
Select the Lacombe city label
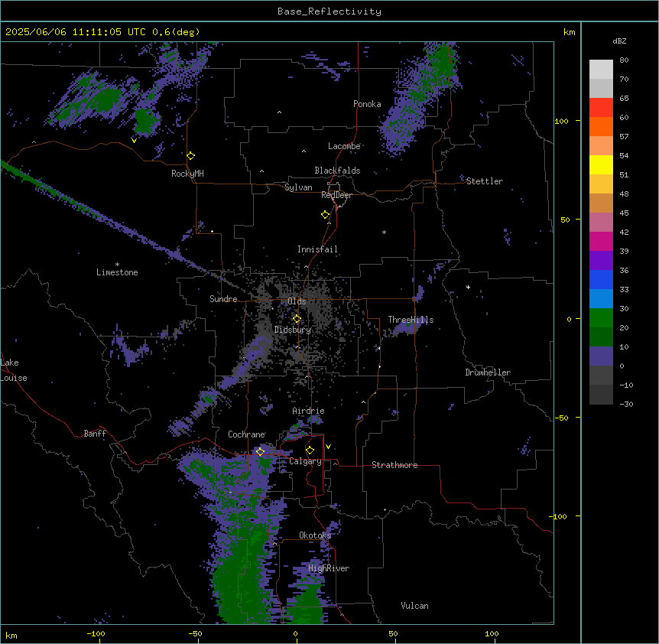344,146
